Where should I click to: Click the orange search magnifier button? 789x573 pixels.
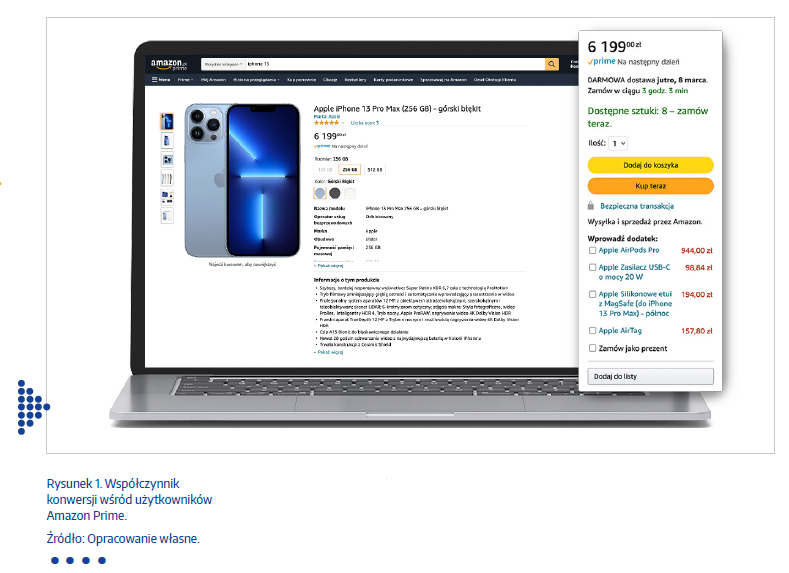[551, 64]
